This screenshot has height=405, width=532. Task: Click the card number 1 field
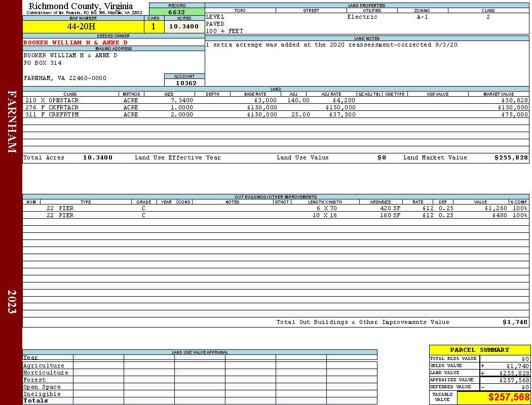tap(154, 26)
